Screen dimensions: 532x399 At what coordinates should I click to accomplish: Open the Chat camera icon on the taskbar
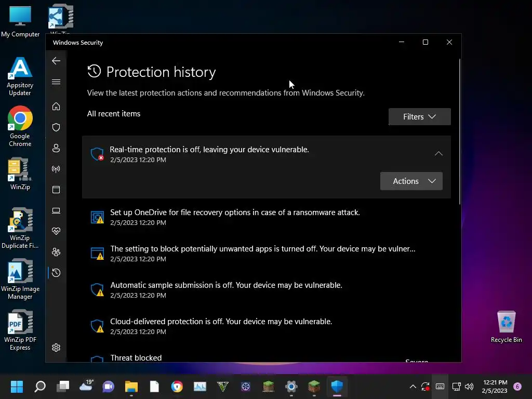[109, 386]
